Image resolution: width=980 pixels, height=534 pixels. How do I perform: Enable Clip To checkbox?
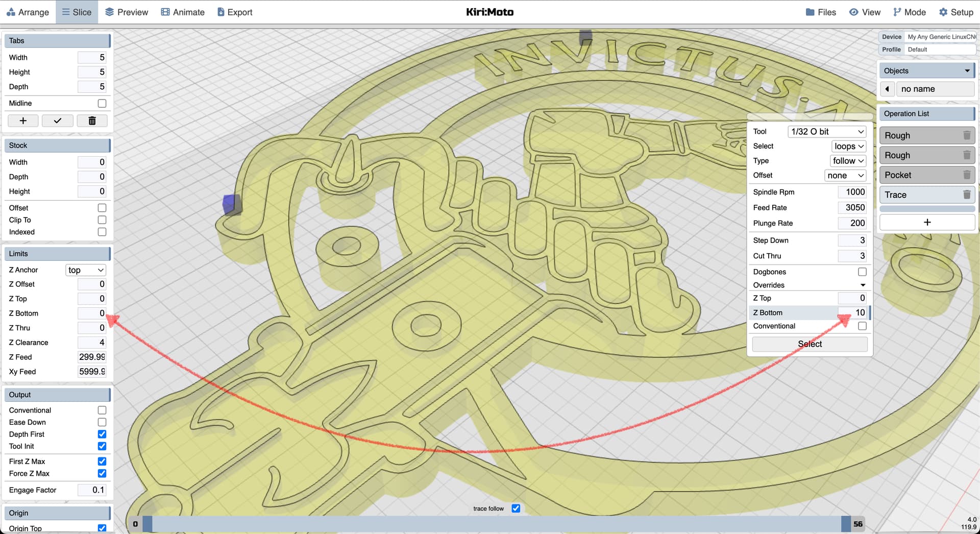pyautogui.click(x=102, y=220)
